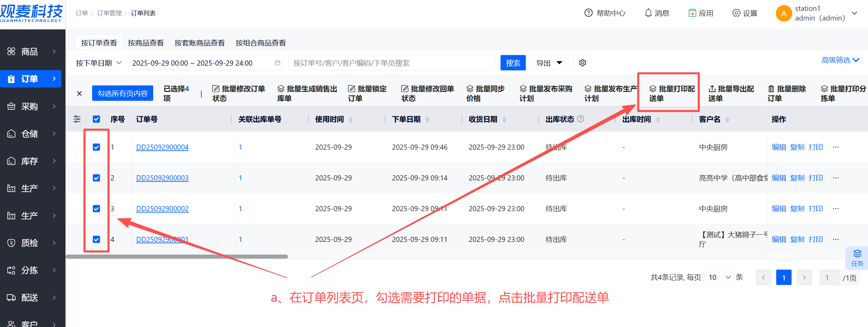Toggle the select-all checkbox in table header

(97, 119)
